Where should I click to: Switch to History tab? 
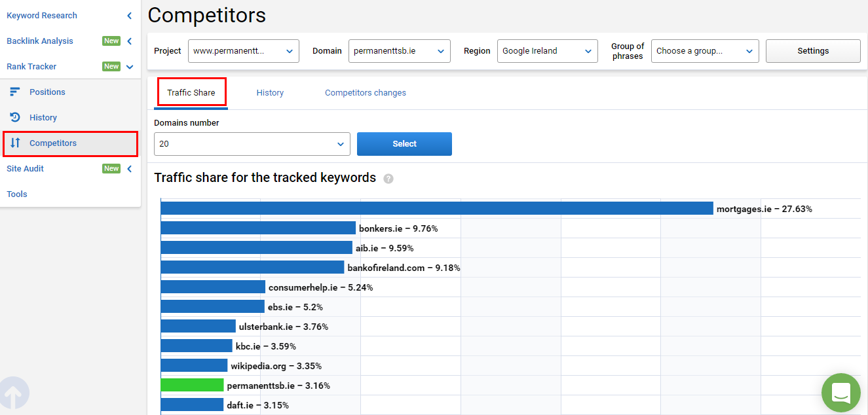(270, 93)
